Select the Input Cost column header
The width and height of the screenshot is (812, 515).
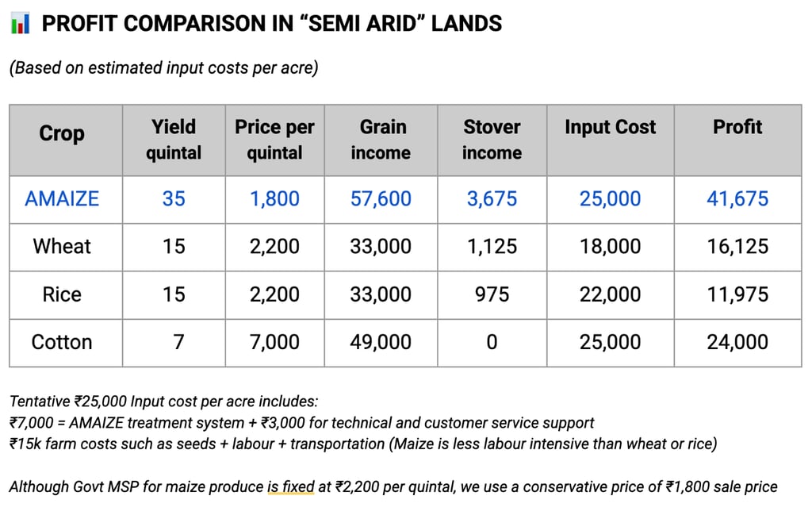pos(610,127)
